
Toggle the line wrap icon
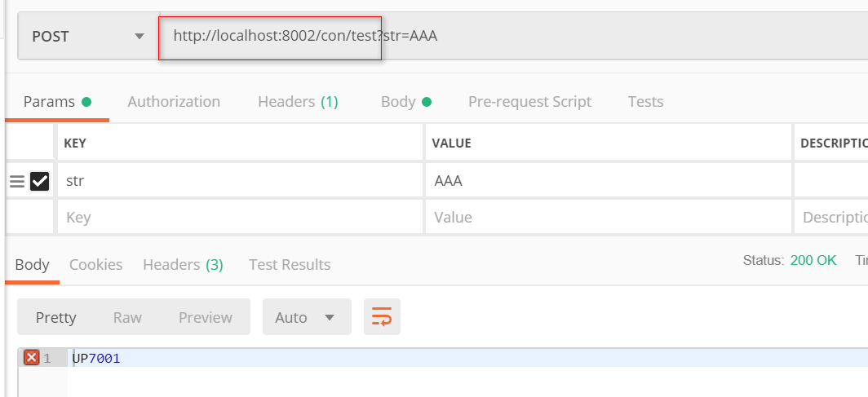(382, 317)
